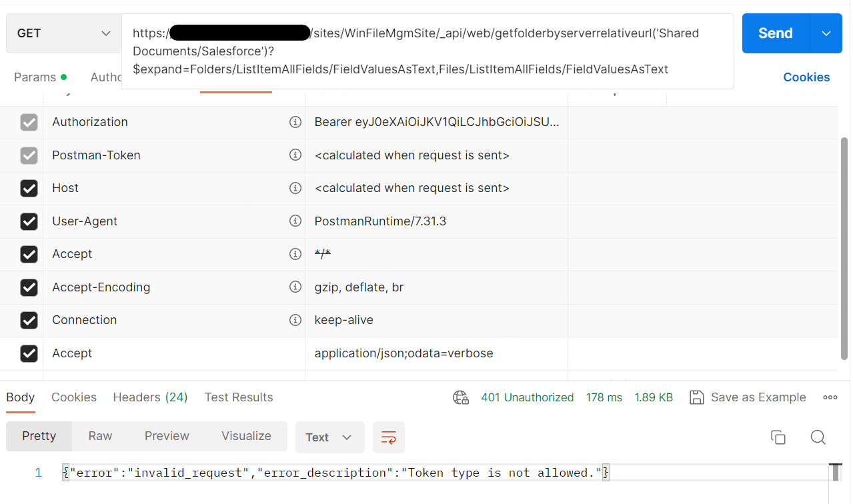853x504 pixels.
Task: Click the info icon beside User-Agent header
Action: coord(295,221)
